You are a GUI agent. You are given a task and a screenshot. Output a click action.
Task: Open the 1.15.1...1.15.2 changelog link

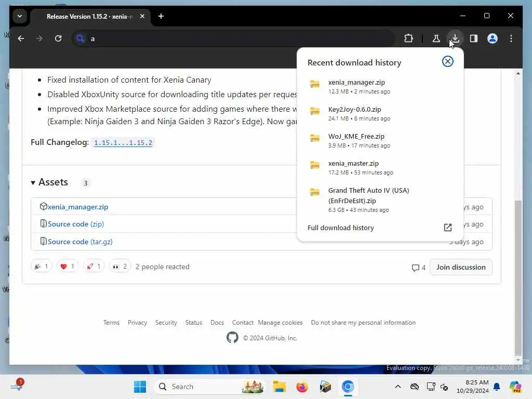click(123, 142)
